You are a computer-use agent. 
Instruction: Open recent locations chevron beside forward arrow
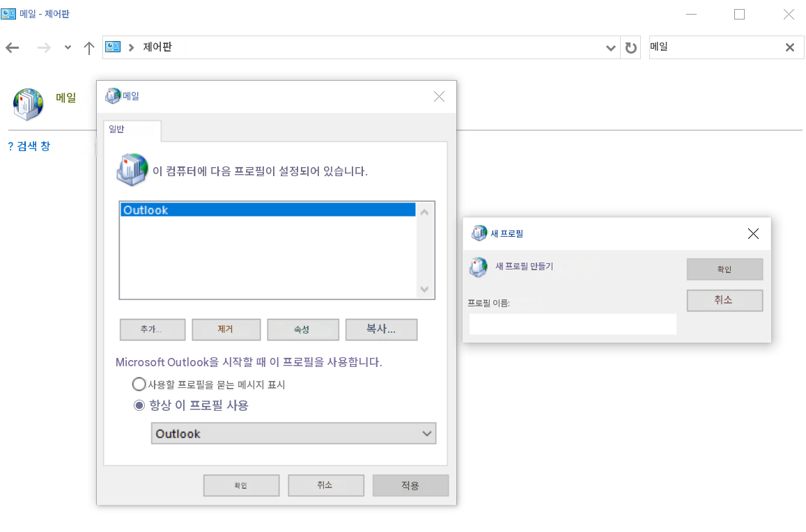[68, 48]
